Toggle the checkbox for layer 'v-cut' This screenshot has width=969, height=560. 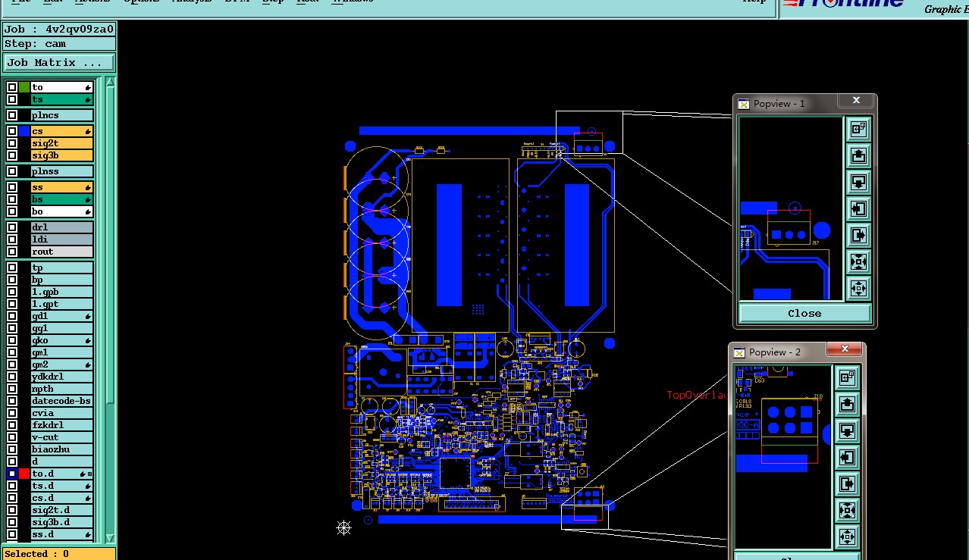(x=12, y=437)
